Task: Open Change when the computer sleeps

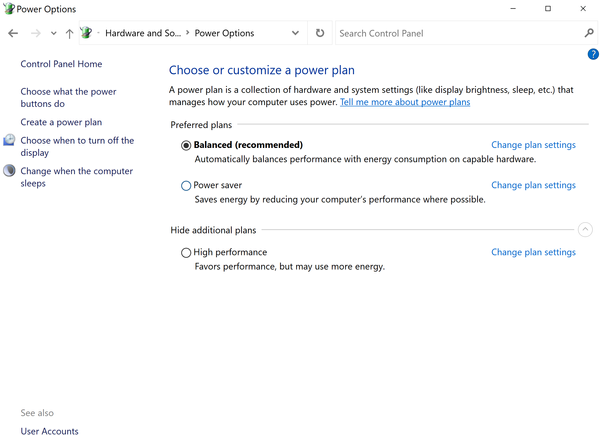Action: (77, 177)
